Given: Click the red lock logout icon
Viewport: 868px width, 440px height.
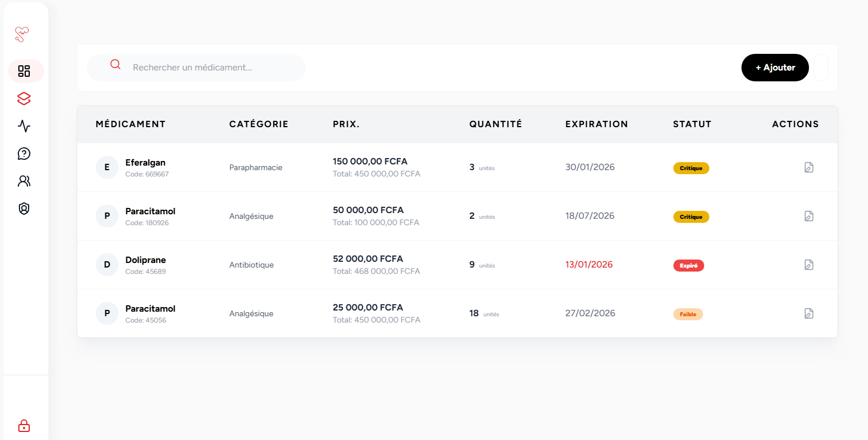Looking at the screenshot, I should tap(24, 426).
